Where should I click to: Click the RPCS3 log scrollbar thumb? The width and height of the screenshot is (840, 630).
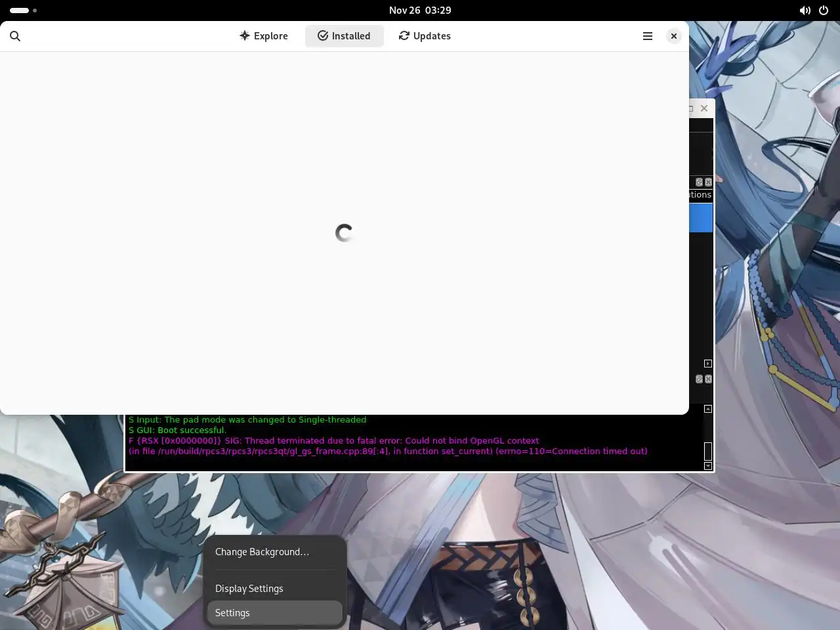[708, 451]
